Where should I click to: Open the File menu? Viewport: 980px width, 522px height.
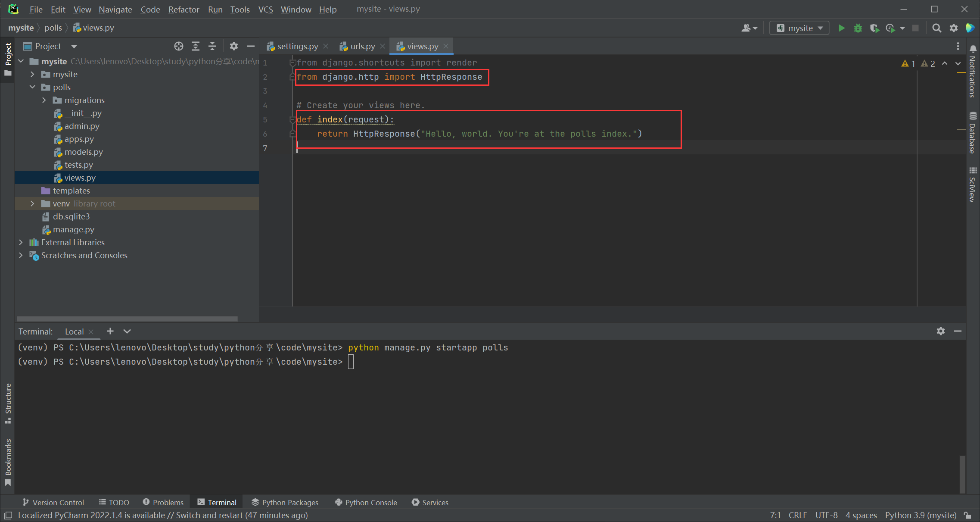(x=36, y=9)
